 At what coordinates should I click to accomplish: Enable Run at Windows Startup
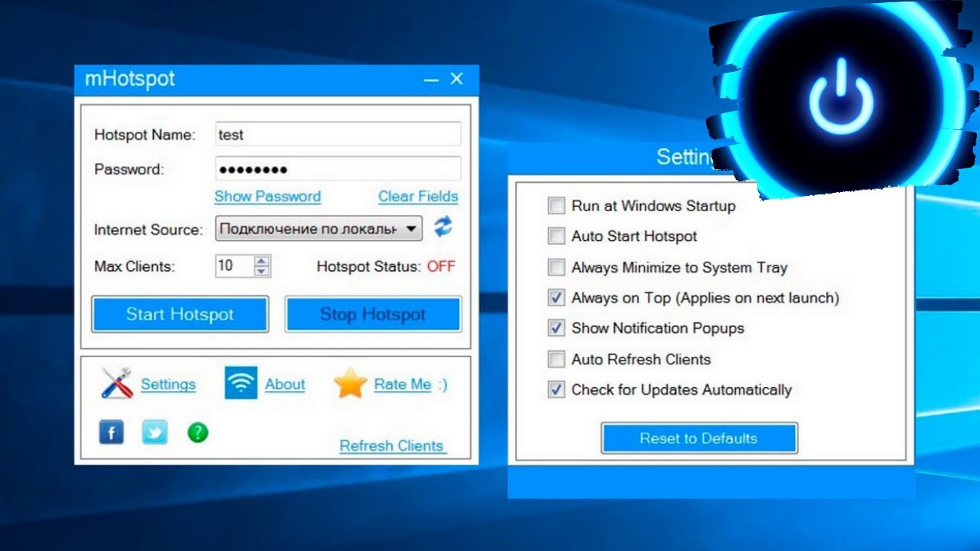557,206
